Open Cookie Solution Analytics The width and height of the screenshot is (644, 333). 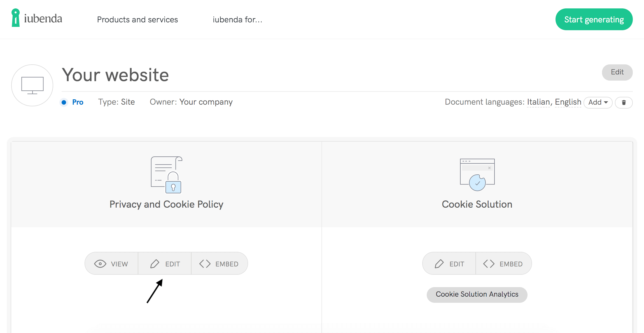point(477,294)
